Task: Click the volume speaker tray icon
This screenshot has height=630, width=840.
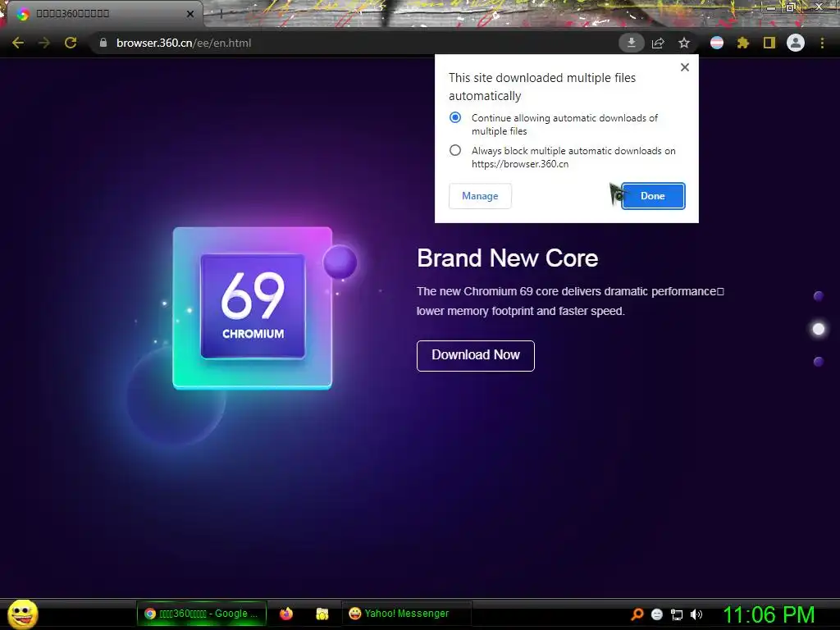Action: tap(696, 614)
